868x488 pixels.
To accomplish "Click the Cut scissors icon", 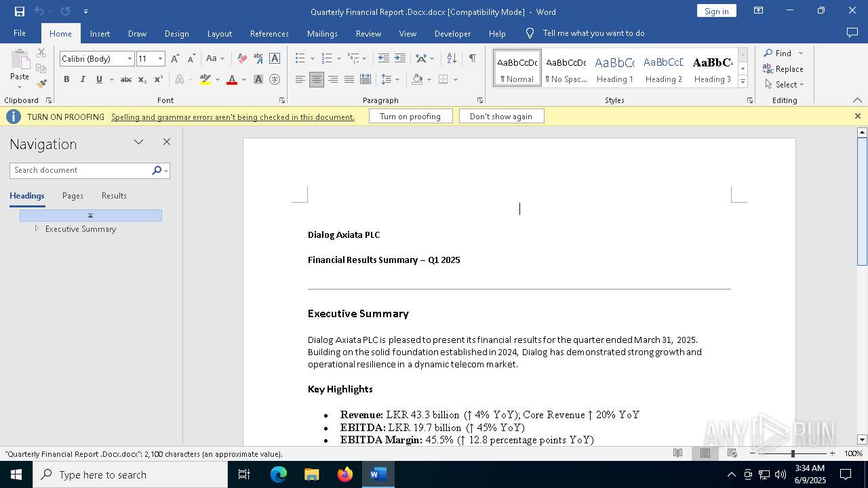I will pyautogui.click(x=41, y=53).
